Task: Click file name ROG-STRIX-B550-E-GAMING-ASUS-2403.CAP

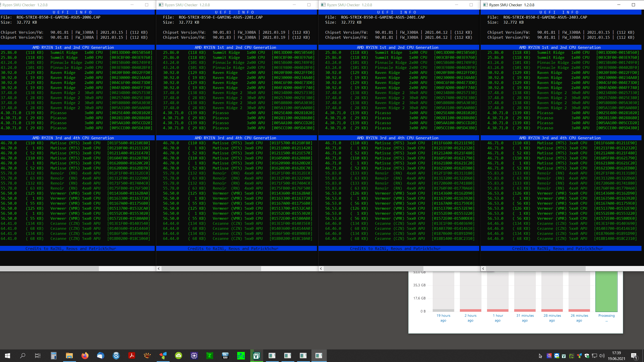Action: (545, 17)
